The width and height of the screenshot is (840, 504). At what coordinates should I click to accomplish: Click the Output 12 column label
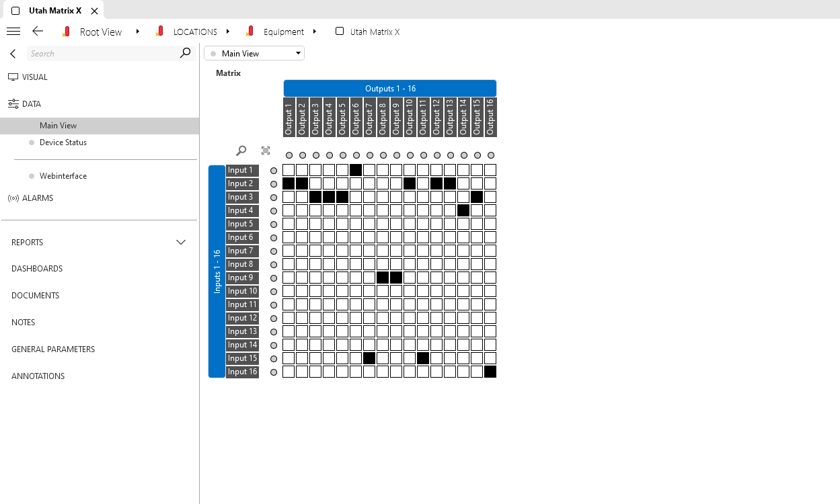436,117
